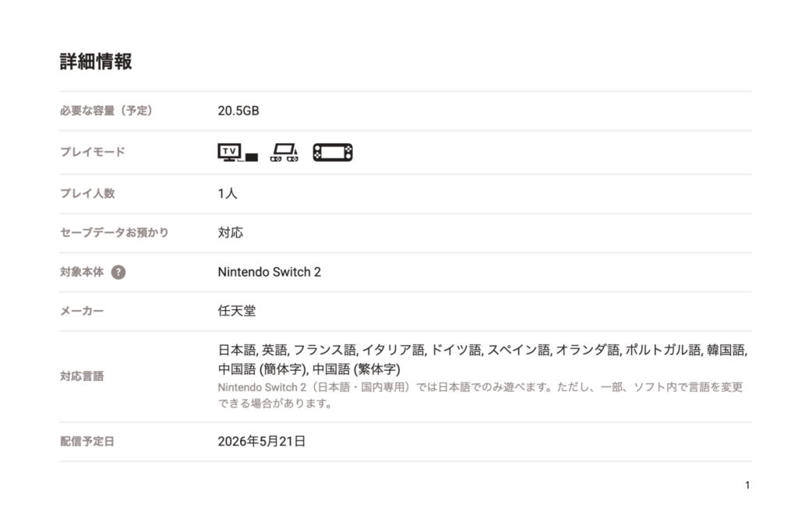Click the handheld mode console icon

click(x=333, y=153)
